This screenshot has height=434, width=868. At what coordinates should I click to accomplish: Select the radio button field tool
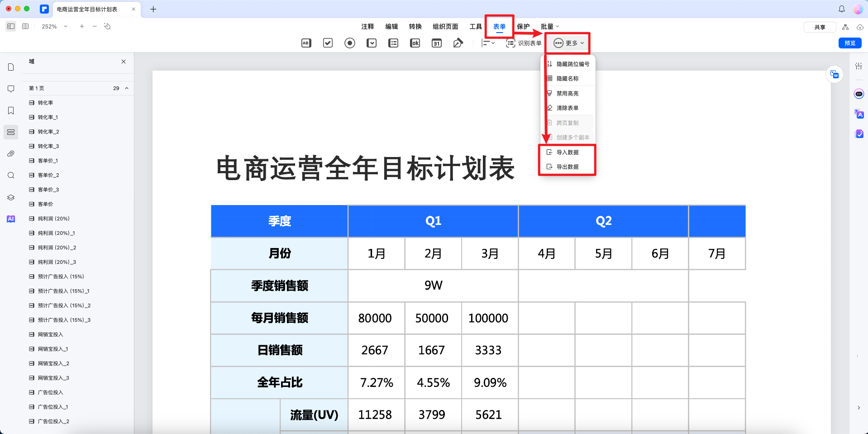click(349, 43)
